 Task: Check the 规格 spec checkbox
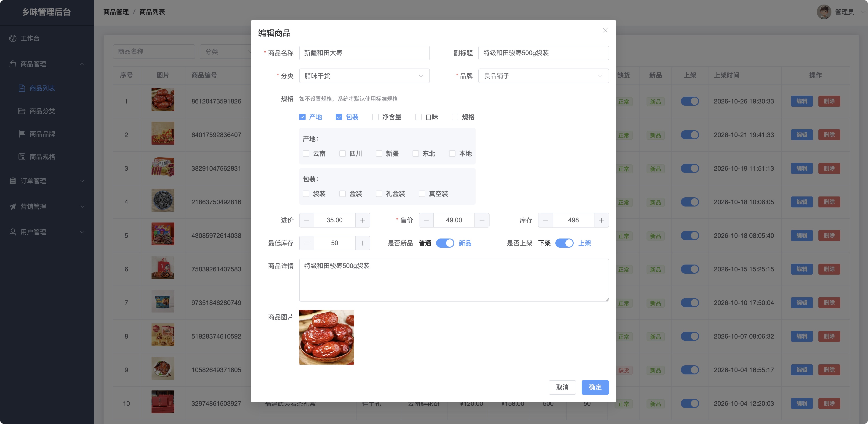pos(455,117)
